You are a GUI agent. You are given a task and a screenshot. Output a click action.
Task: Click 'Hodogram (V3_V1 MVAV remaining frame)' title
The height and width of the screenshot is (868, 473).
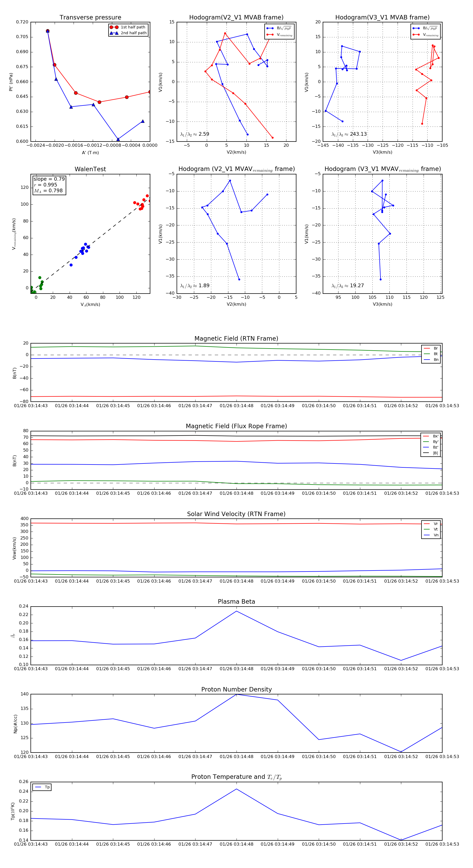click(382, 169)
